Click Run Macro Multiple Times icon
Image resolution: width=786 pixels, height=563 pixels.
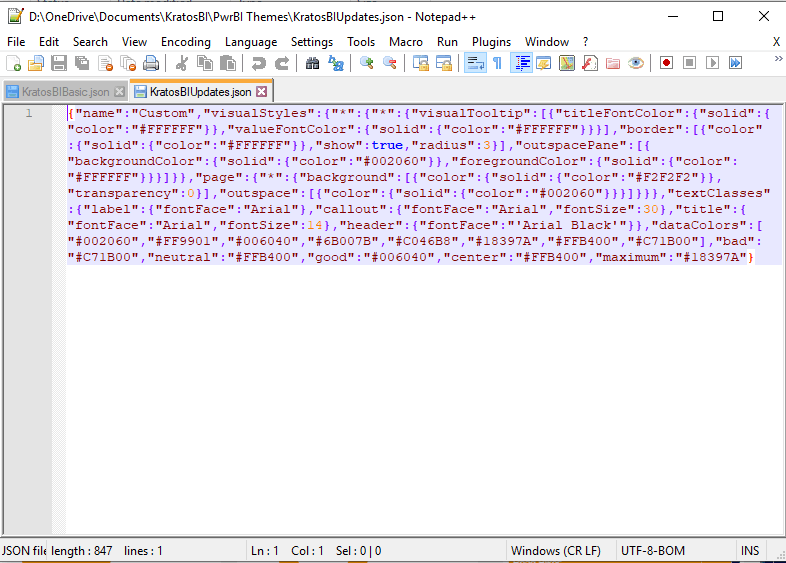735,63
